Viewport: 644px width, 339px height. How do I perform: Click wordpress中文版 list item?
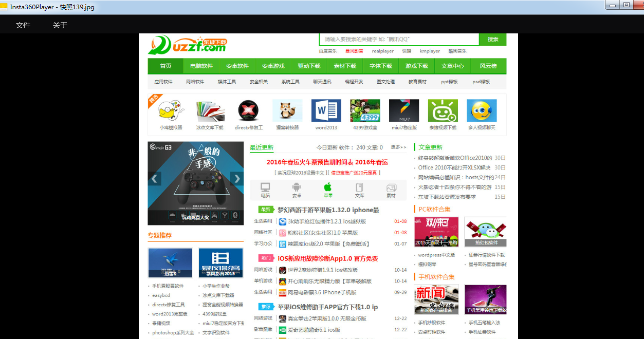click(436, 255)
